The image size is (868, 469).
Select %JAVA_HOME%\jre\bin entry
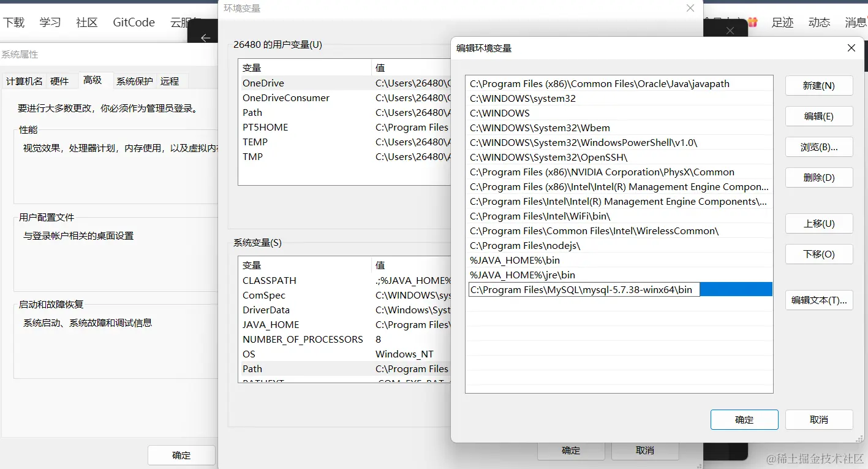(619, 275)
